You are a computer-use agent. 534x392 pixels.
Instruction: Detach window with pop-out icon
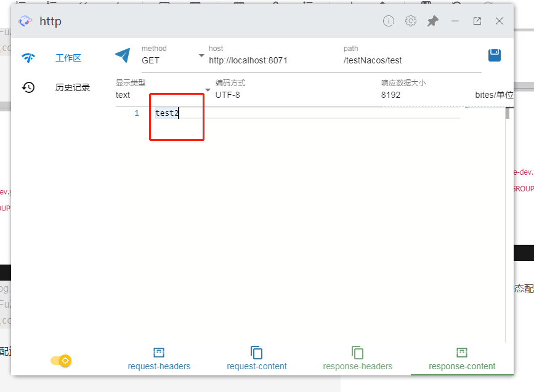pyautogui.click(x=477, y=21)
